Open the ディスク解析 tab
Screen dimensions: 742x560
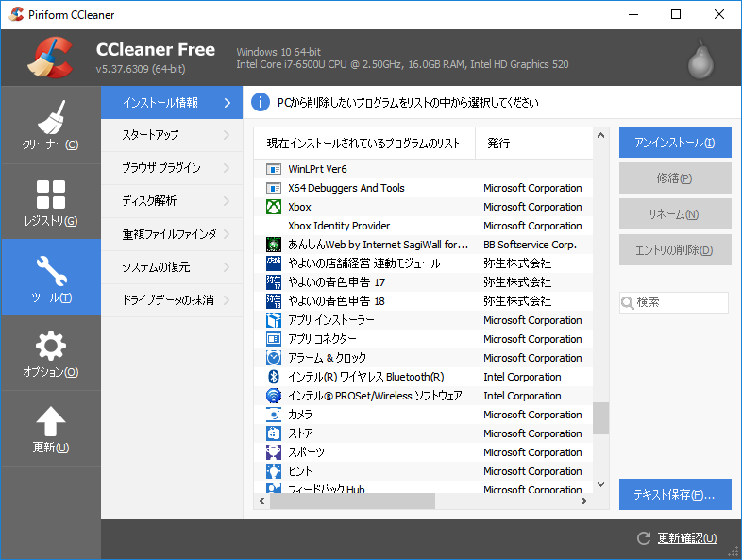(x=172, y=201)
